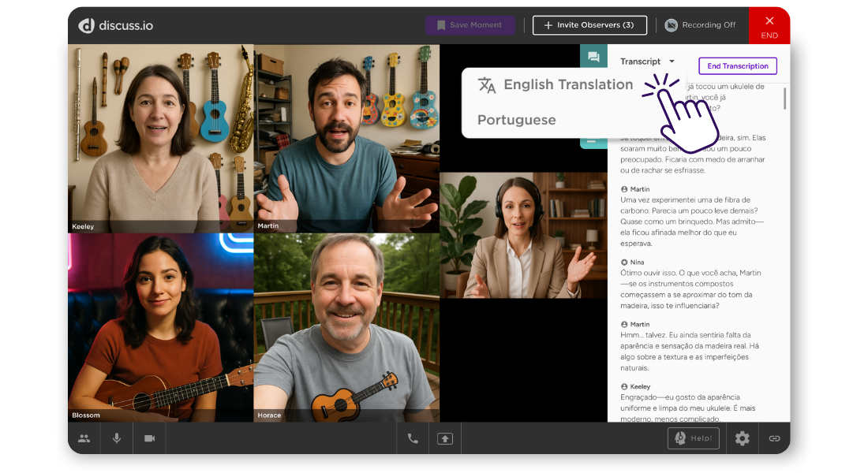Click the transcript line starting "Ótimo ouvir isso"
This screenshot has width=868, height=473.
pos(690,273)
